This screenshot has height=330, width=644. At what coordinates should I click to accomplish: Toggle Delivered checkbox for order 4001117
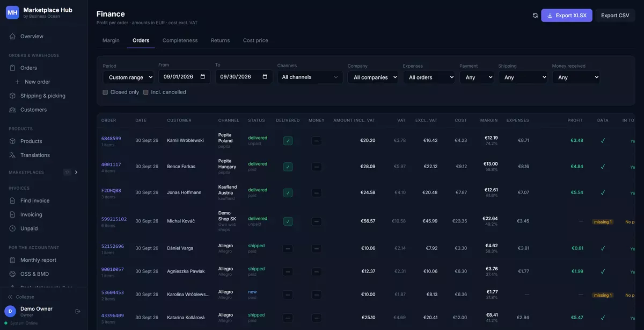288,167
